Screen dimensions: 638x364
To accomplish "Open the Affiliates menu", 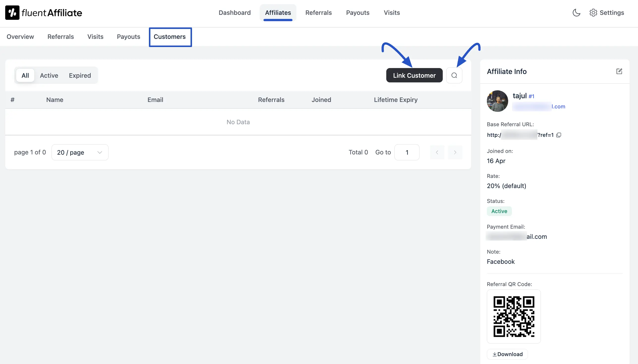I will 278,13.
